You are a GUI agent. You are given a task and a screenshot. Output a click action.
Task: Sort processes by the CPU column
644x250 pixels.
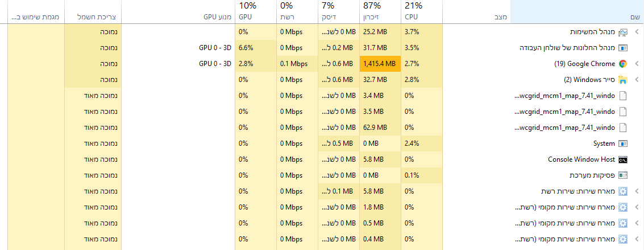pyautogui.click(x=421, y=12)
